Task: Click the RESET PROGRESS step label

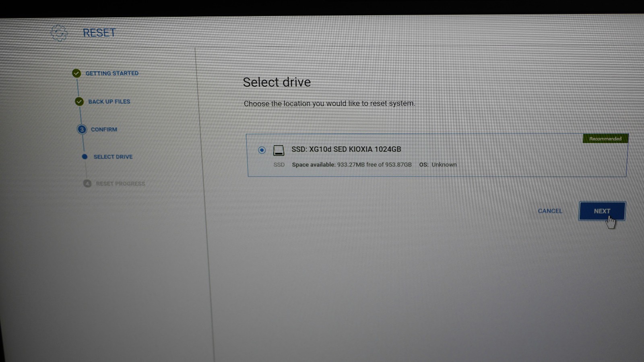Action: pyautogui.click(x=120, y=184)
